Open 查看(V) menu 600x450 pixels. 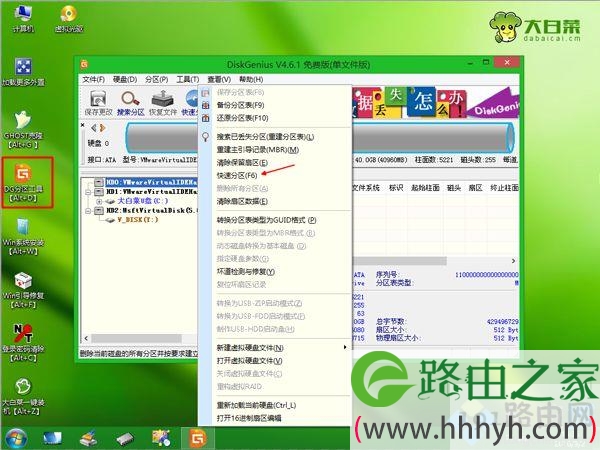click(219, 80)
